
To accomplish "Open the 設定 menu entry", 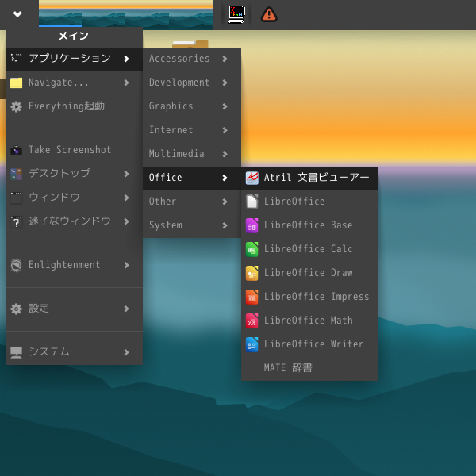I will (x=74, y=309).
